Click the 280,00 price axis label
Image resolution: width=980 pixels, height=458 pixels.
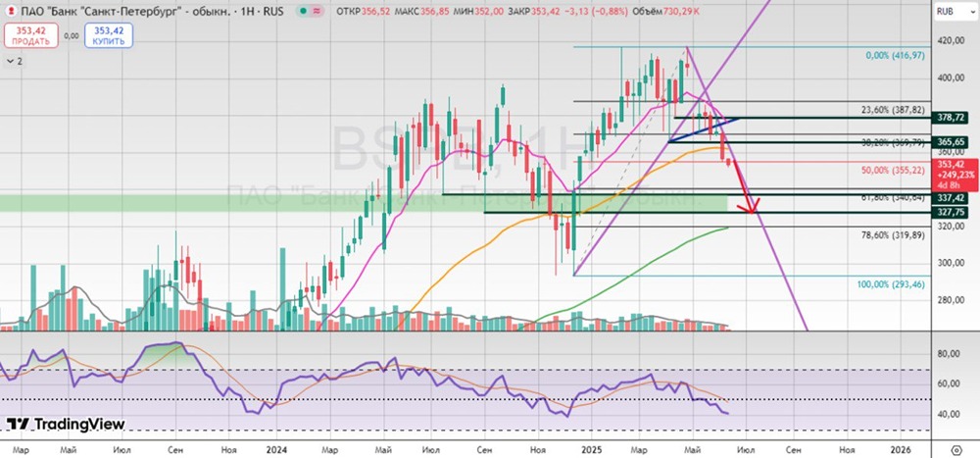954,300
